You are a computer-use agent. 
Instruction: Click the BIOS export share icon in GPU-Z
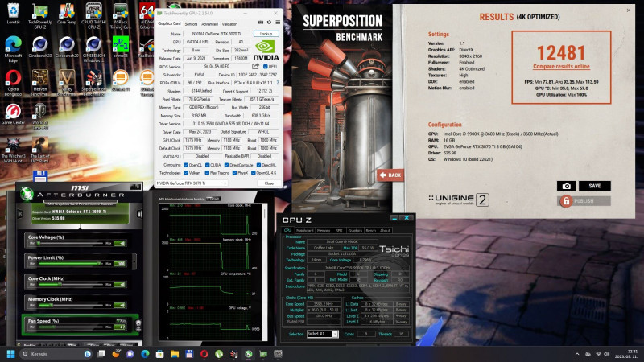coord(255,67)
